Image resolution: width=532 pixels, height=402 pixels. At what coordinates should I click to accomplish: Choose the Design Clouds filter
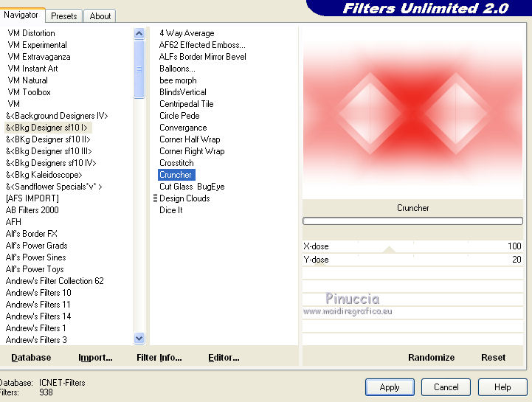point(185,198)
